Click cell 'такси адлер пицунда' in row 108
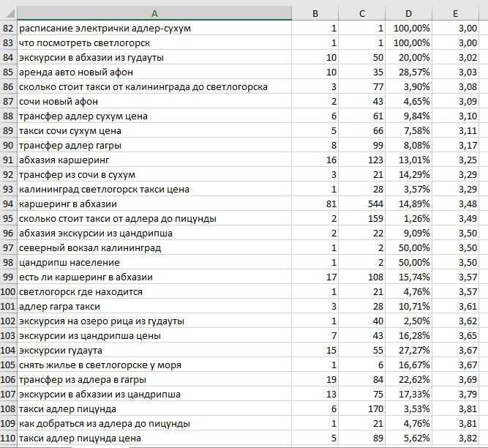Image resolution: width=488 pixels, height=448 pixels. [x=154, y=408]
